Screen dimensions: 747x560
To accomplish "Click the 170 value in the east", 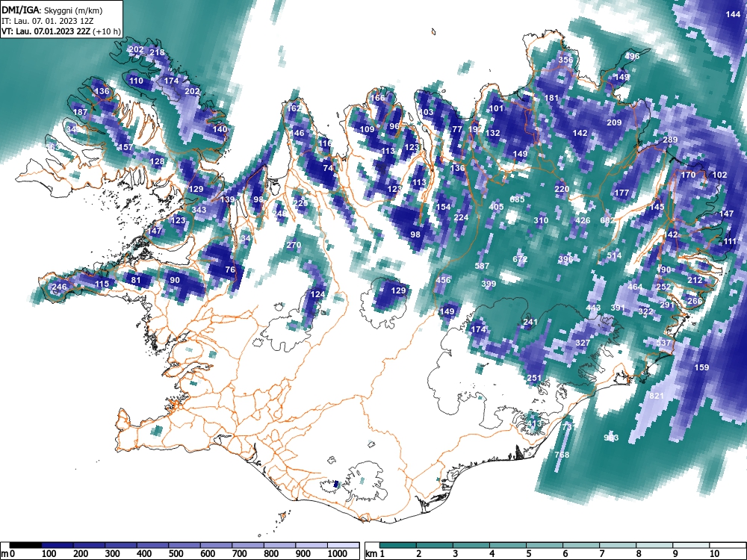I will click(x=688, y=175).
